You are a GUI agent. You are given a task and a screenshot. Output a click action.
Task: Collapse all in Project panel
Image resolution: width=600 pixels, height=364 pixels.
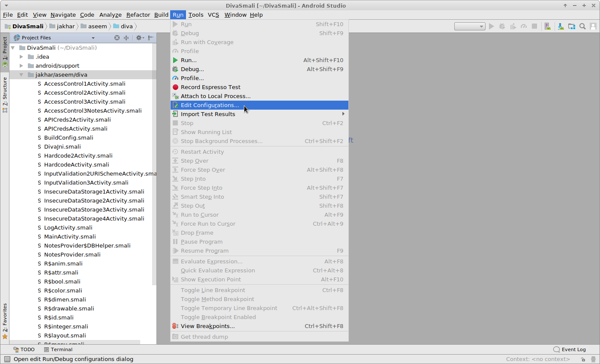pyautogui.click(x=126, y=38)
